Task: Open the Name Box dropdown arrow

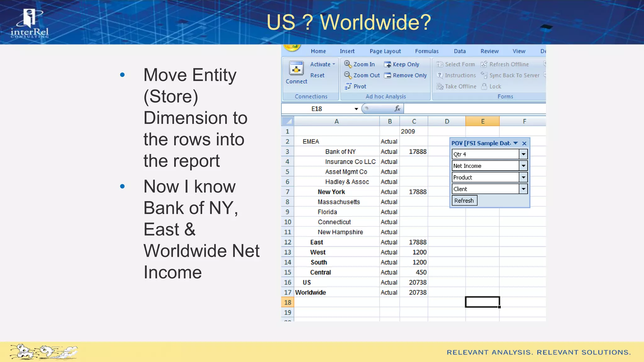Action: (356, 109)
